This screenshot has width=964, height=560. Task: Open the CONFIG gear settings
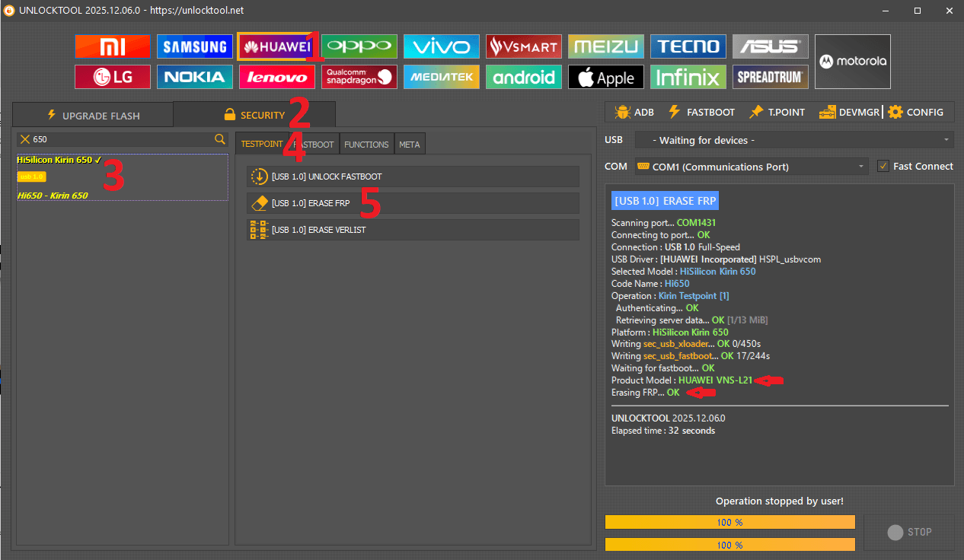pyautogui.click(x=915, y=112)
